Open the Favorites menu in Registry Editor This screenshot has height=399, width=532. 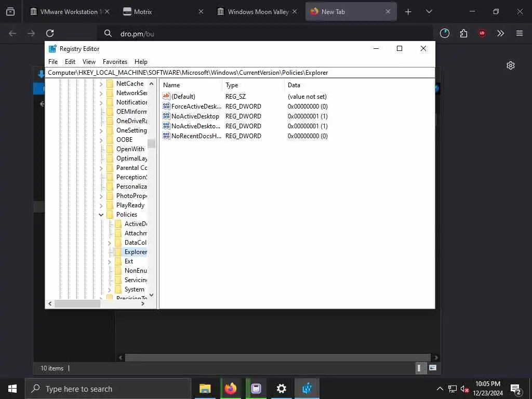pos(115,62)
